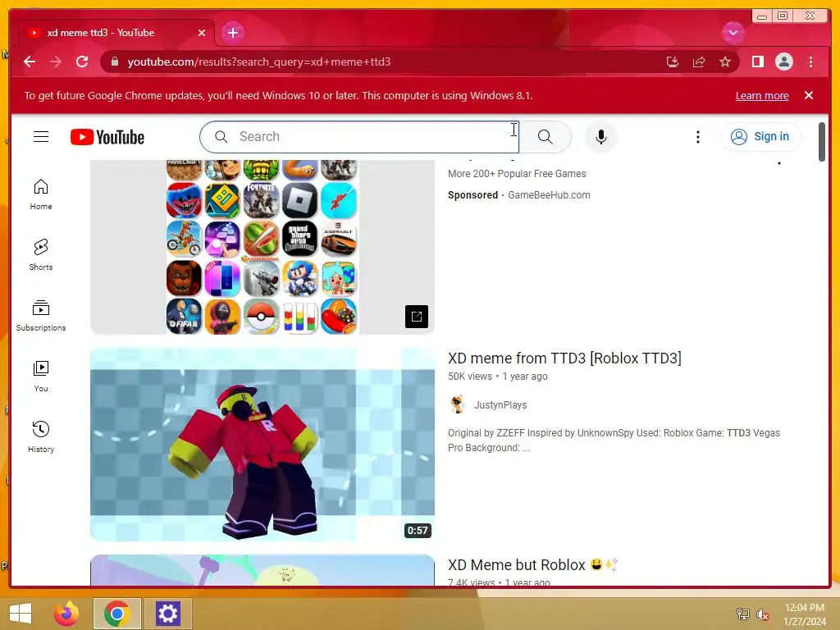840x630 pixels.
Task: Expand the tab search dropdown
Action: [733, 33]
